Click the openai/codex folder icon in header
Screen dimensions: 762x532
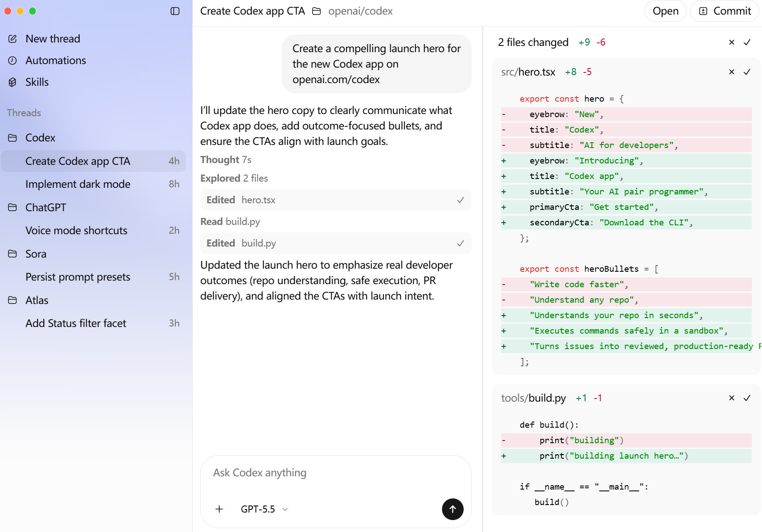point(316,11)
